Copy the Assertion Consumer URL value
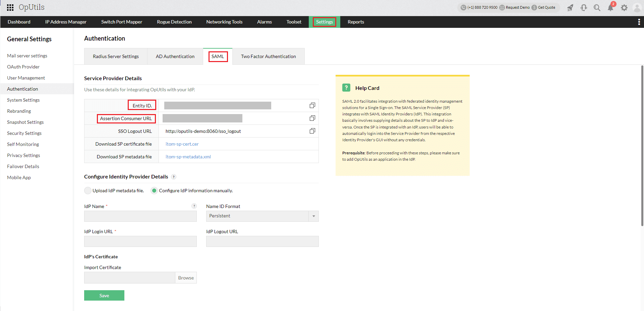Viewport: 644px width, 311px height. [x=312, y=118]
